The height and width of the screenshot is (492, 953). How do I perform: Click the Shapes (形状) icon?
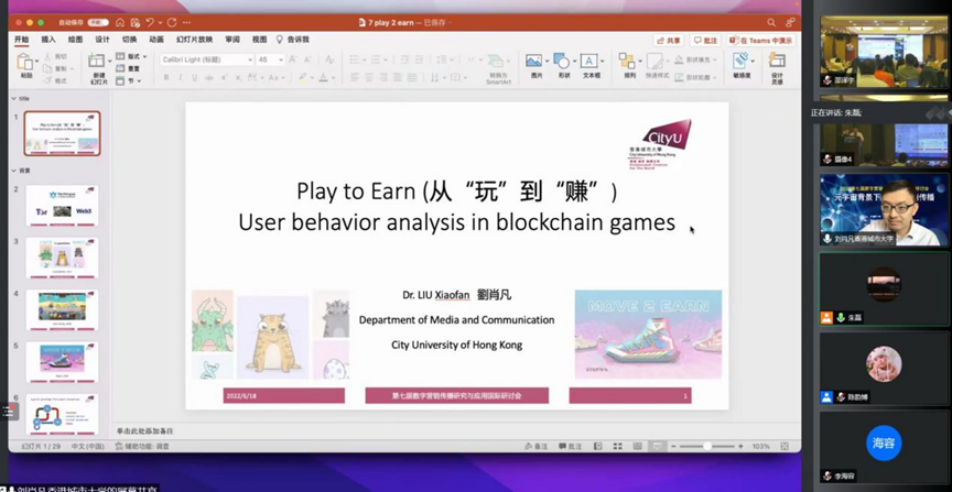pos(563,64)
